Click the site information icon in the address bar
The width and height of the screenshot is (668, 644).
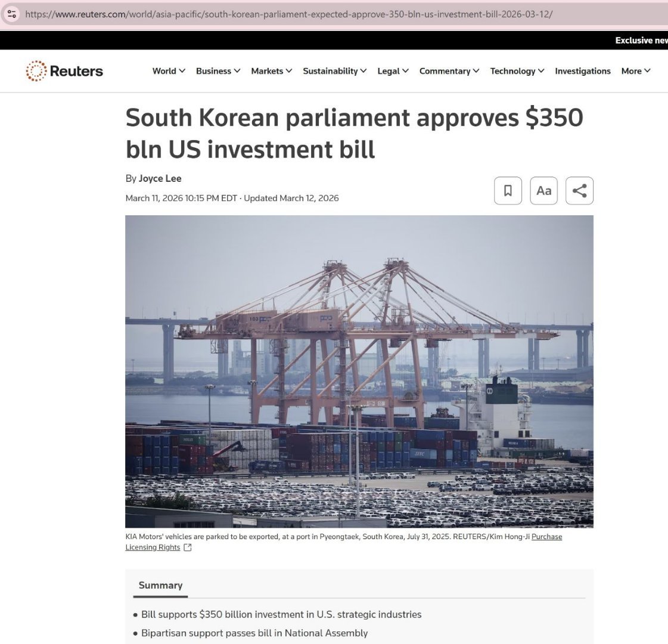(x=13, y=14)
